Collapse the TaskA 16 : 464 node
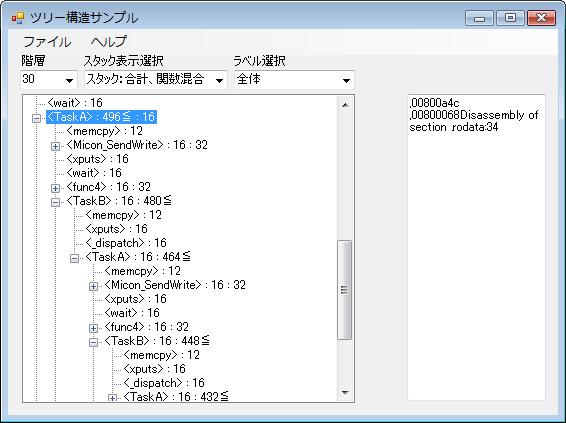 coord(74,258)
